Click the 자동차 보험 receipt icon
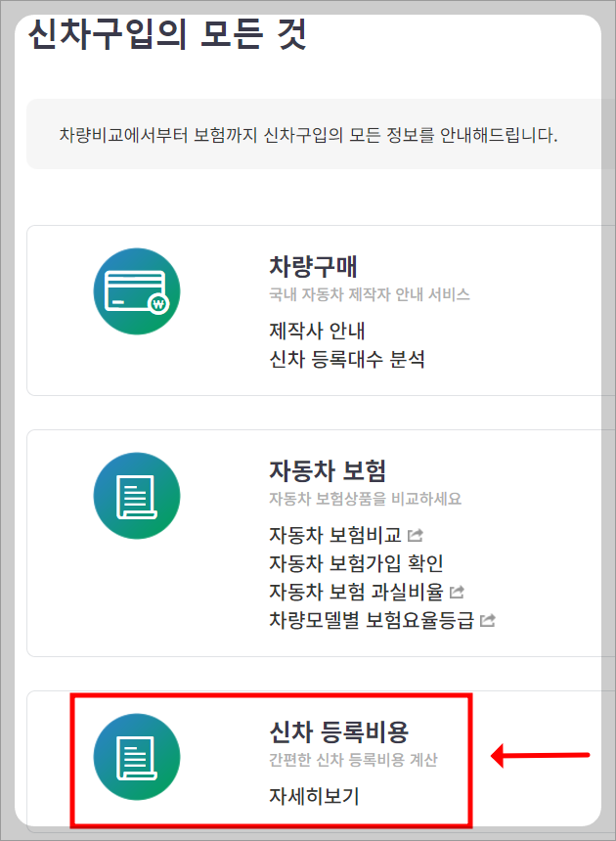The image size is (616, 841). (x=137, y=496)
